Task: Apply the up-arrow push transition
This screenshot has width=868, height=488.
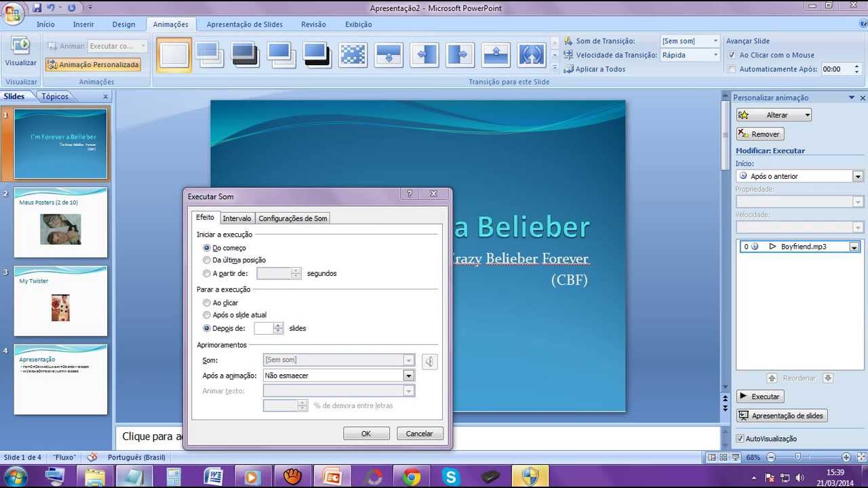Action: tap(495, 54)
